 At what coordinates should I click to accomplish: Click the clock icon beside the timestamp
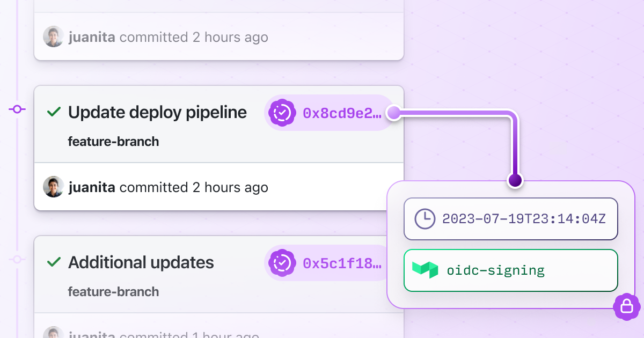pyautogui.click(x=425, y=219)
